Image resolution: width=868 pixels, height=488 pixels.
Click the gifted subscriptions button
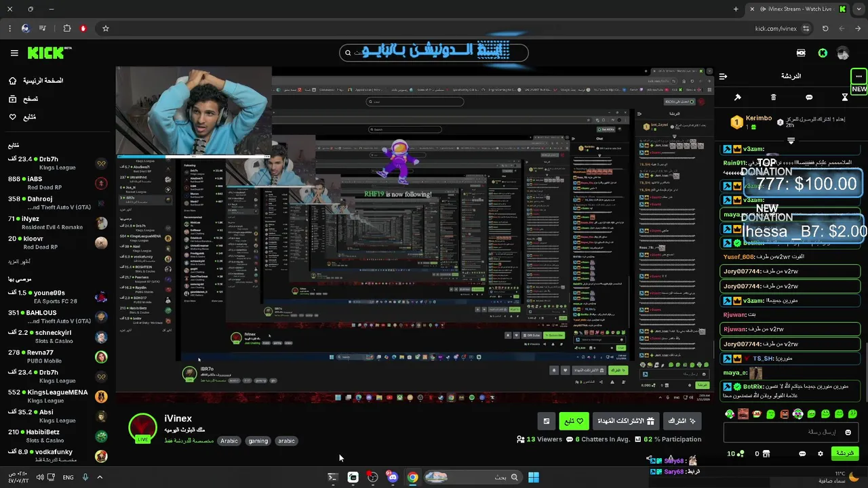click(625, 421)
